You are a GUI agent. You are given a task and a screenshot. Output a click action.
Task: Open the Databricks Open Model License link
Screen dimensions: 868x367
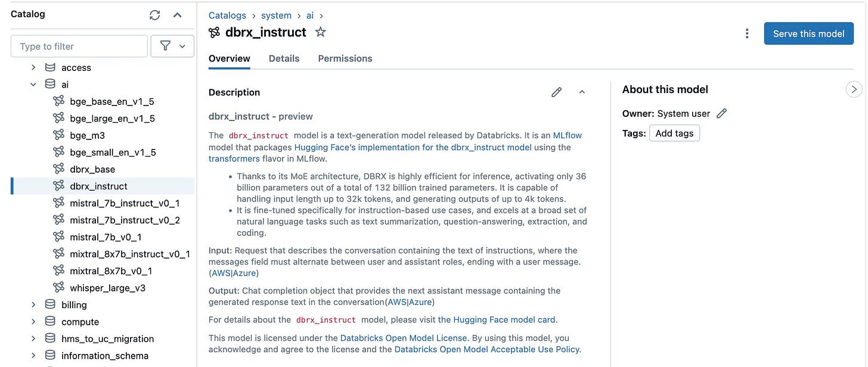point(404,338)
